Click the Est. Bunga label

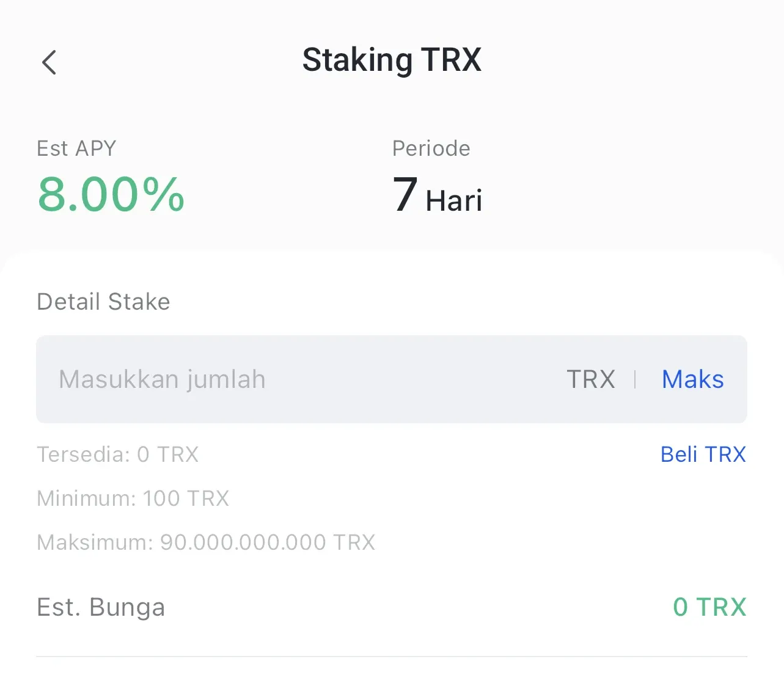coord(101,607)
